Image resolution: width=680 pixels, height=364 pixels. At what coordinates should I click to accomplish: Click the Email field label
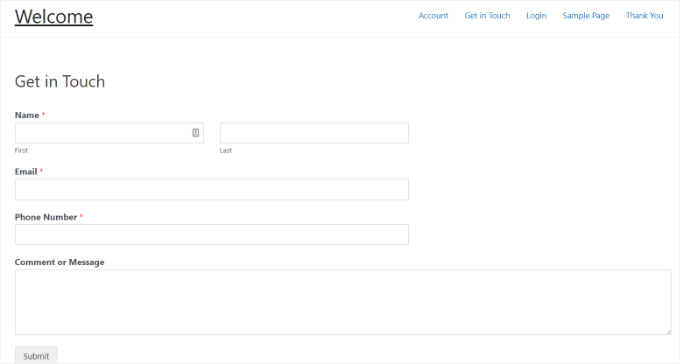point(26,171)
